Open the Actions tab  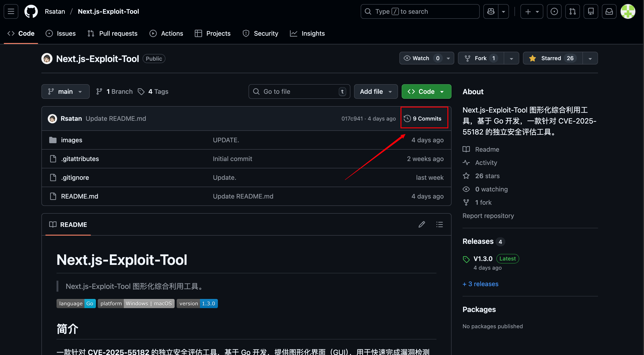pos(166,33)
